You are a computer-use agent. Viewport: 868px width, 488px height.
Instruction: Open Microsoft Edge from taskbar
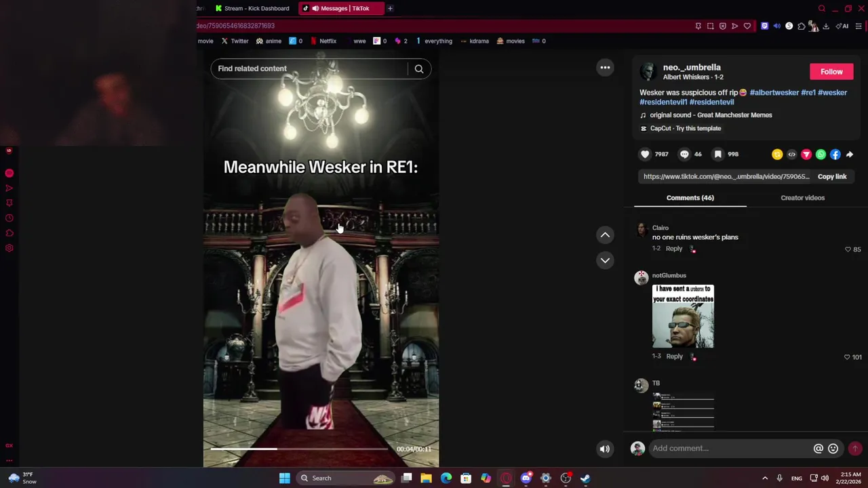click(446, 479)
